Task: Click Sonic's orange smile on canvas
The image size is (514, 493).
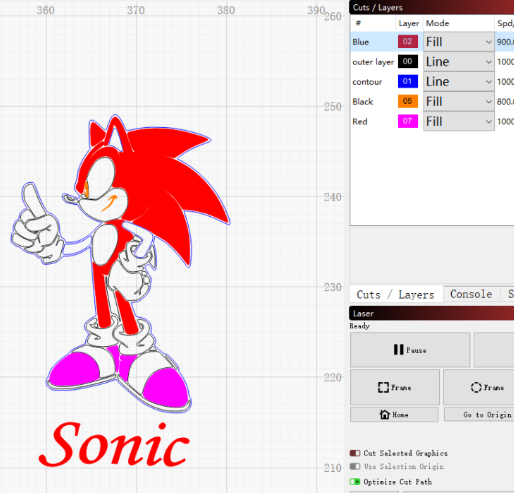Action: tap(109, 203)
